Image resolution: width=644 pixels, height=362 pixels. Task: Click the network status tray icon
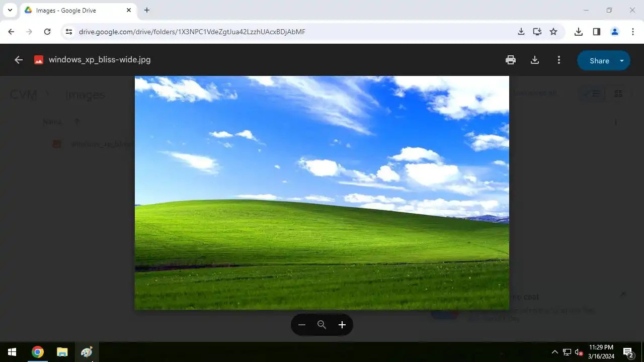point(567,352)
